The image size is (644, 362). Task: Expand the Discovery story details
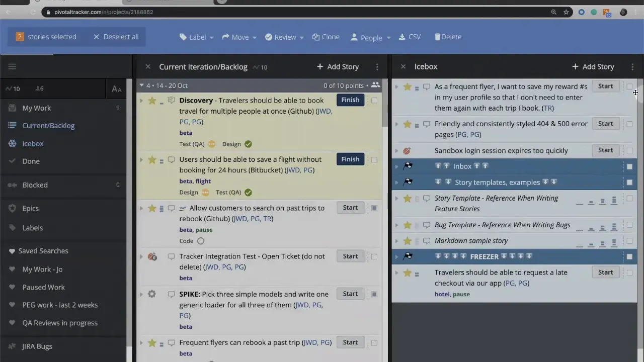(x=141, y=100)
